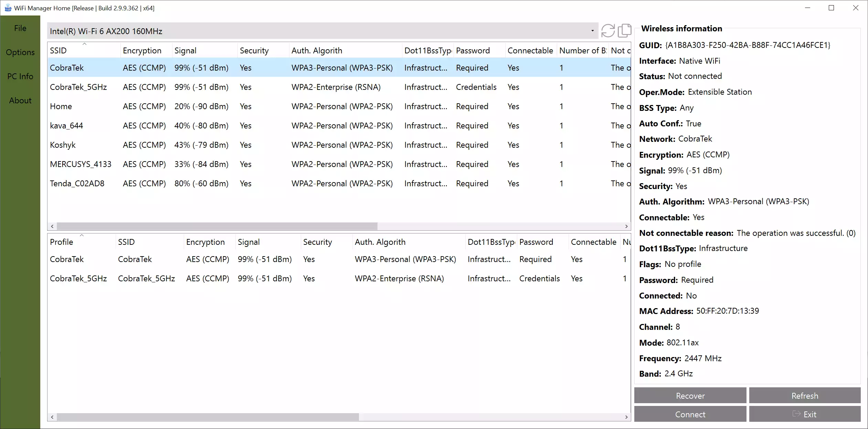Image resolution: width=868 pixels, height=429 pixels.
Task: Select the MERCUSYS_4133 network row
Action: pyautogui.click(x=339, y=164)
